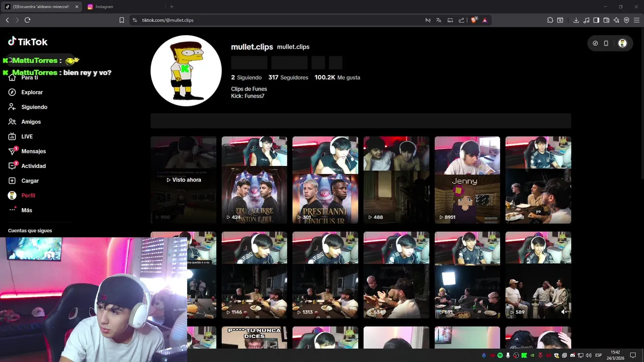The width and height of the screenshot is (644, 362).
Task: Click the ESP language indicator
Action: point(599,355)
